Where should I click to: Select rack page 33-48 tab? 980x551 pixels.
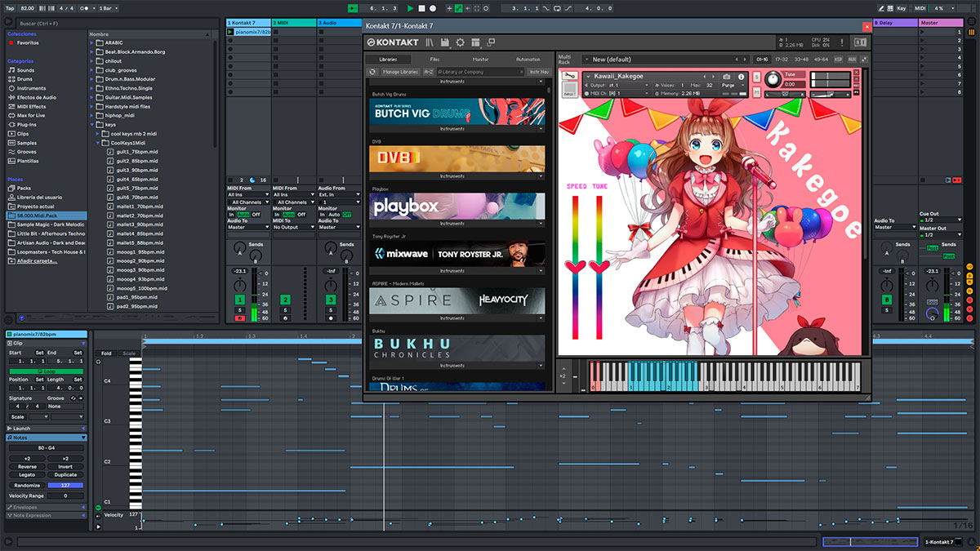(801, 60)
